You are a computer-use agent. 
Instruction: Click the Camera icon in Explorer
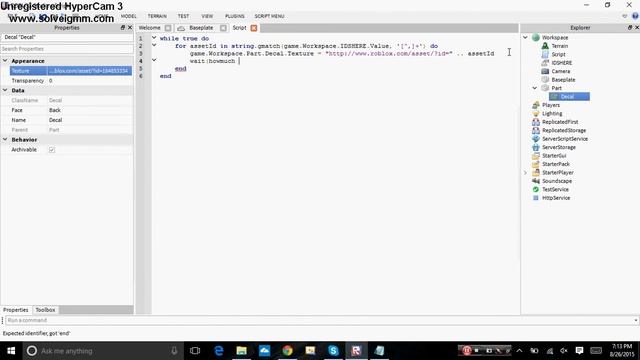545,71
